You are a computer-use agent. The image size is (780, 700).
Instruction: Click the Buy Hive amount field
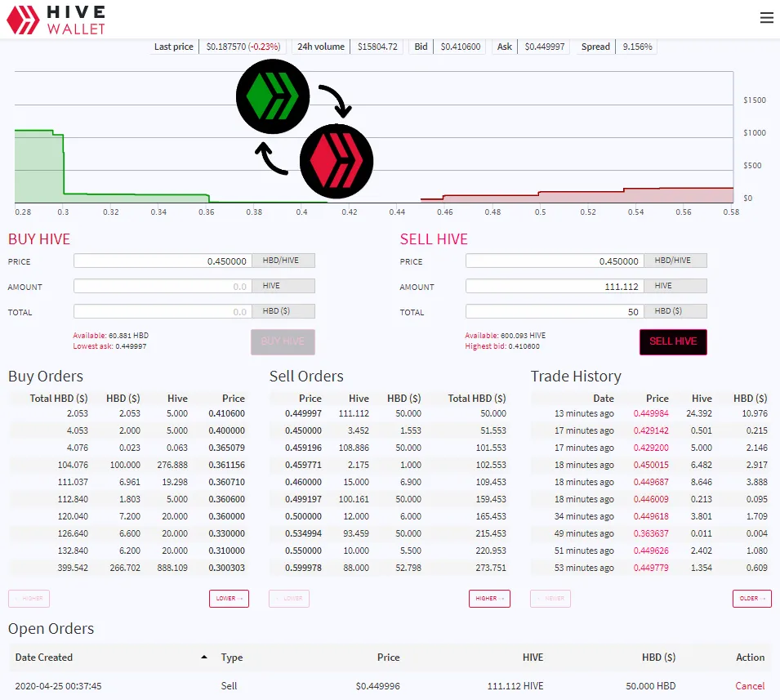click(x=163, y=286)
